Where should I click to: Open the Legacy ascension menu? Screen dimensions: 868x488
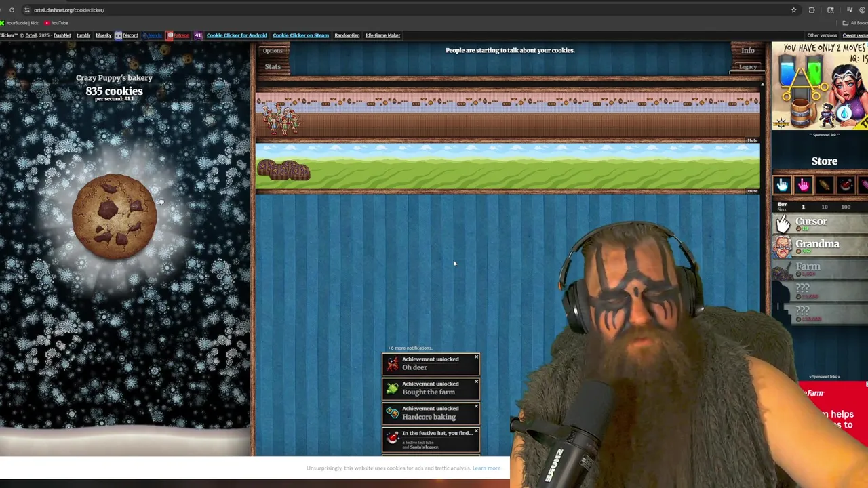(747, 67)
